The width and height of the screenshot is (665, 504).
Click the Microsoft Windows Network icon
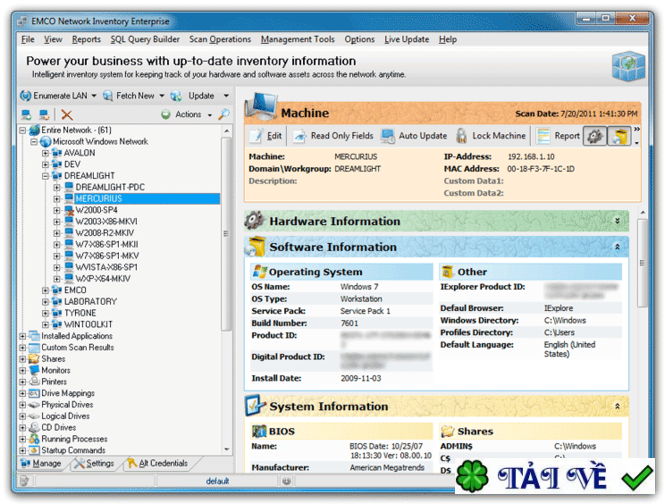tap(45, 142)
